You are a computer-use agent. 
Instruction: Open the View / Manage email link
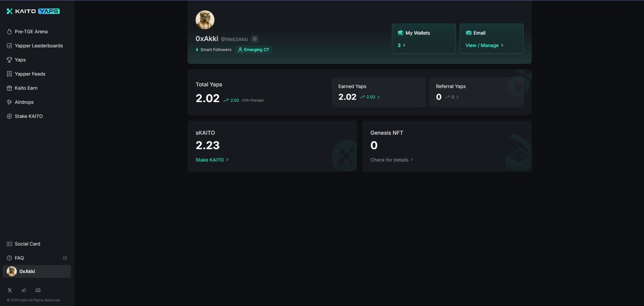[x=484, y=46]
